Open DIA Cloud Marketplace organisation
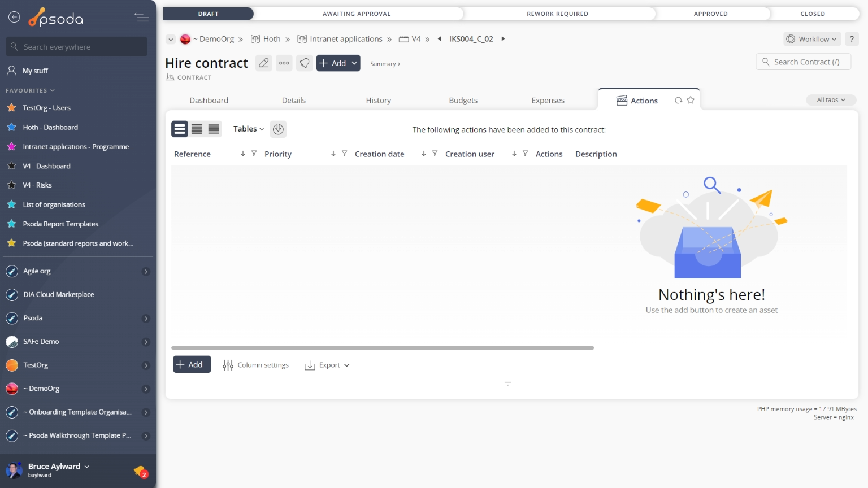Screen dimensions: 868x488 (x=58, y=295)
